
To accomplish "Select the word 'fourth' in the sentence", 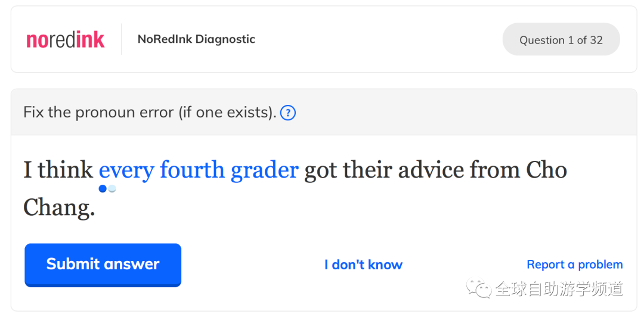I will coord(192,170).
